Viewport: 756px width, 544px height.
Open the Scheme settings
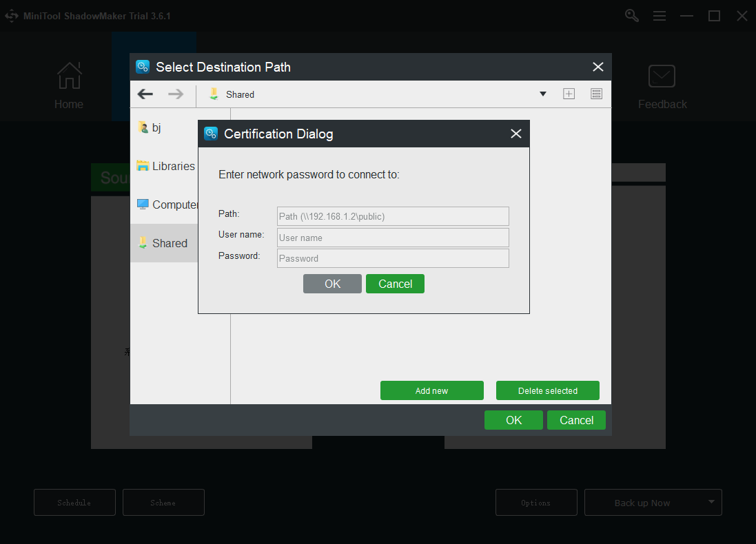tap(163, 503)
